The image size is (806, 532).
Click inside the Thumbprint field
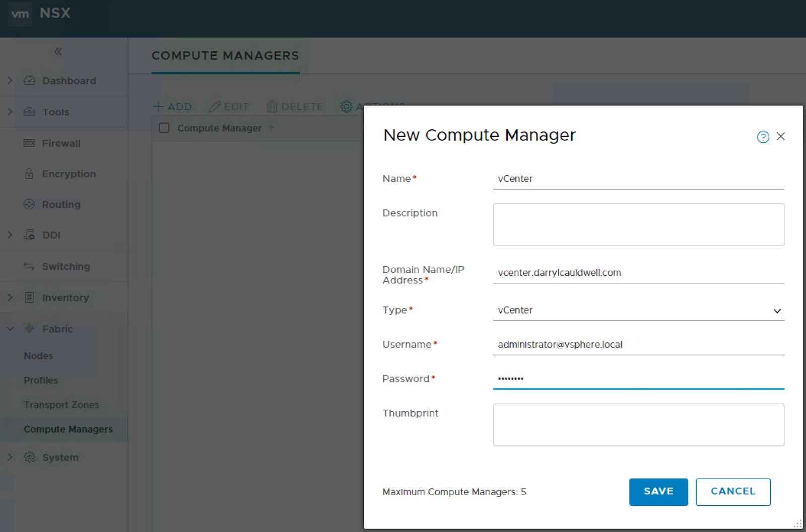(x=638, y=424)
